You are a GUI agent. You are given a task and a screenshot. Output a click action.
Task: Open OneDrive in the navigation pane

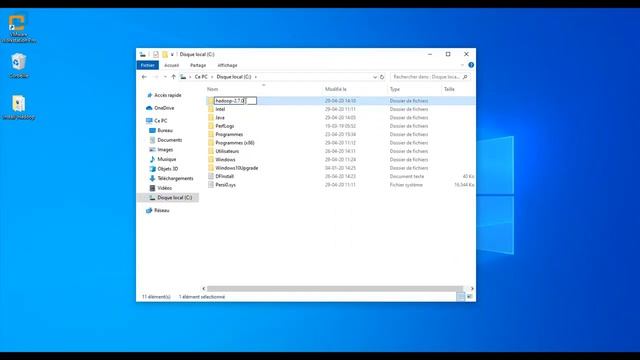(x=164, y=108)
